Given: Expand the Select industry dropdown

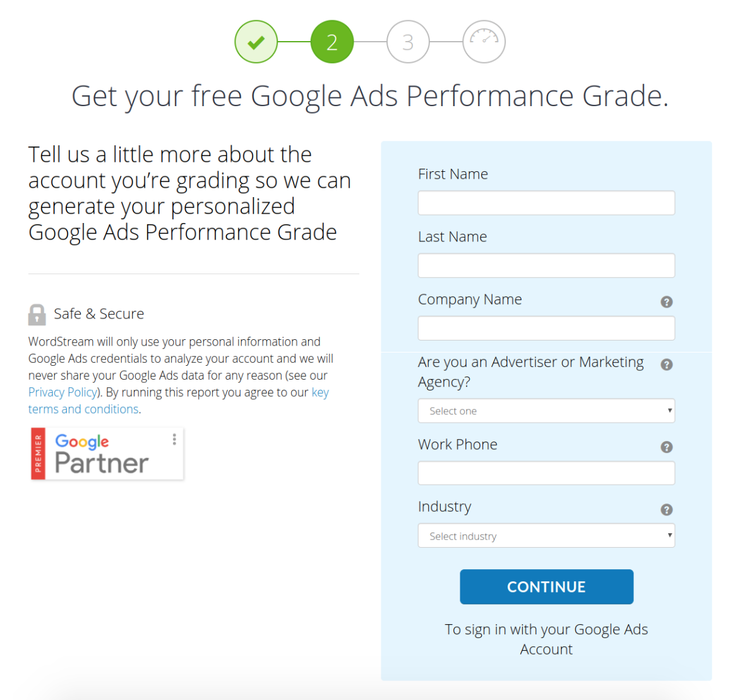Looking at the screenshot, I should pos(546,536).
